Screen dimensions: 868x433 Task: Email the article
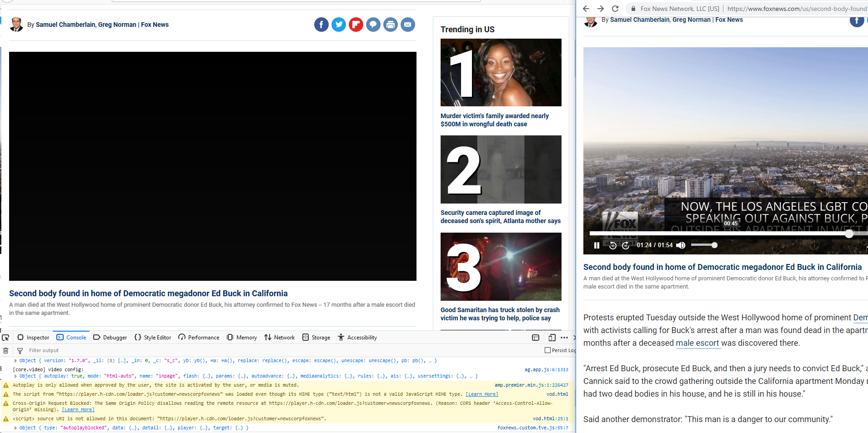coord(408,25)
